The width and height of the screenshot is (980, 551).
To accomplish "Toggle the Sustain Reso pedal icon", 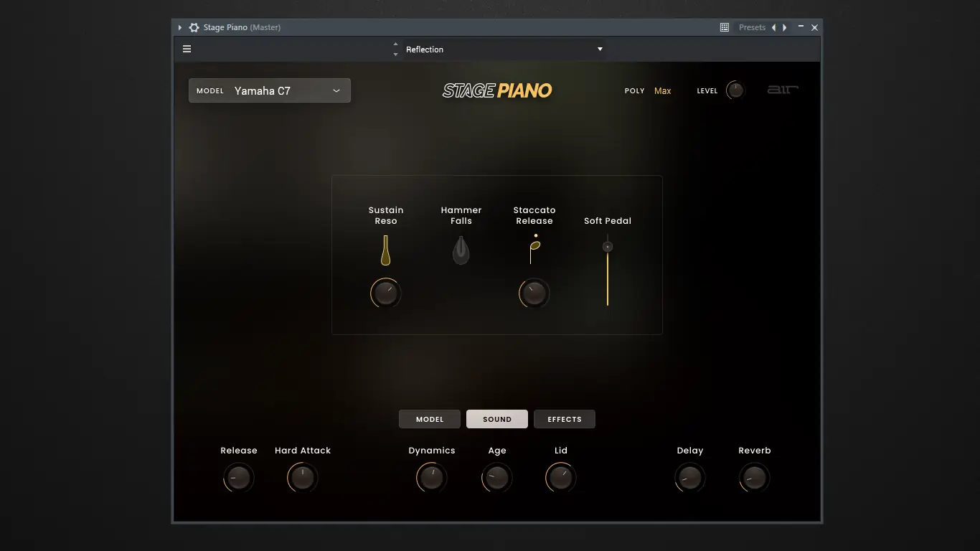I will [x=386, y=250].
